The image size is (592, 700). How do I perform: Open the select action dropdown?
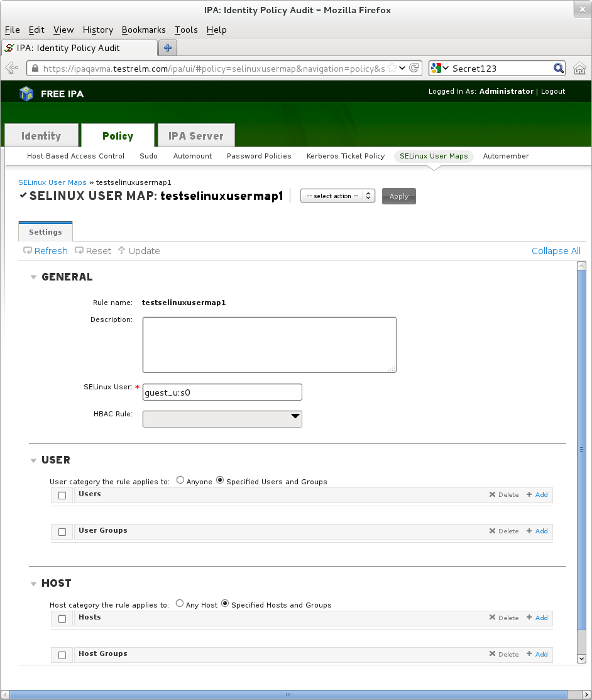coord(337,196)
